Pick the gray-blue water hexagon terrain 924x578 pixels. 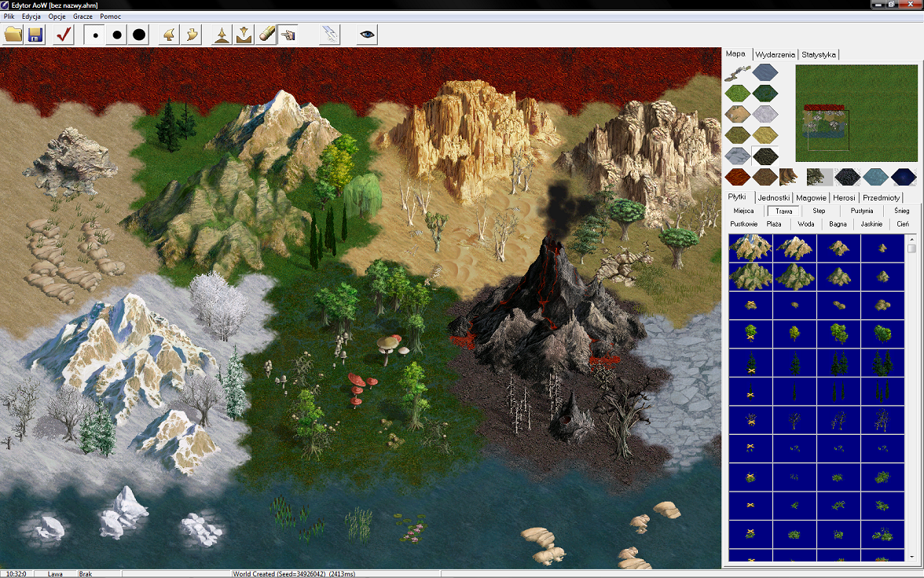click(765, 72)
